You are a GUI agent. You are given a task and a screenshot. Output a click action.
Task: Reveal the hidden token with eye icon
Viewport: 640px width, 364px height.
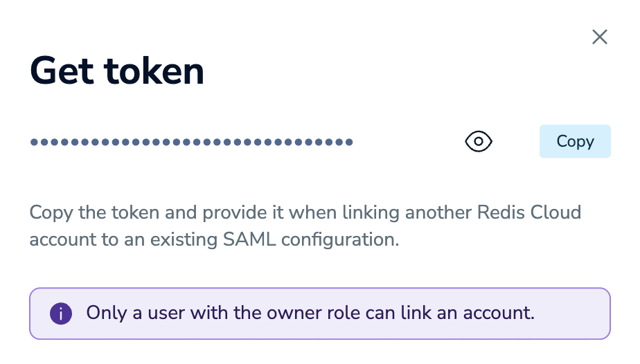point(478,142)
